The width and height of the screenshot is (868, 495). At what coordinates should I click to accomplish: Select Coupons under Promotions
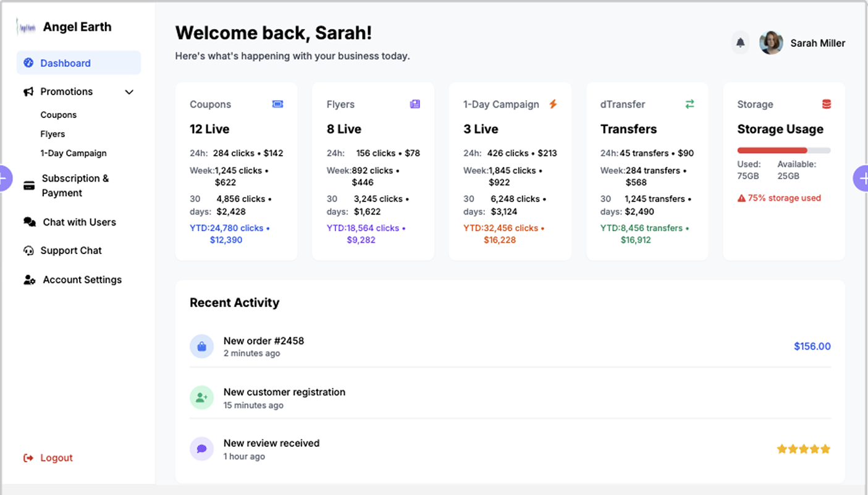59,115
